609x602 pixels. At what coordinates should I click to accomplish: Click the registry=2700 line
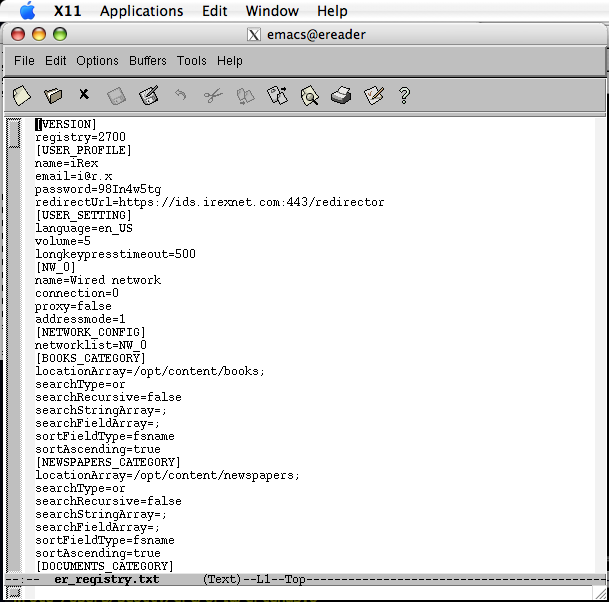[x=80, y=137]
